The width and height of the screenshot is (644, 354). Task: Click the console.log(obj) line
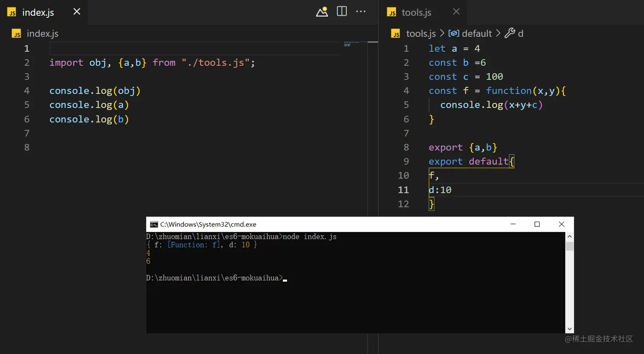(x=95, y=91)
